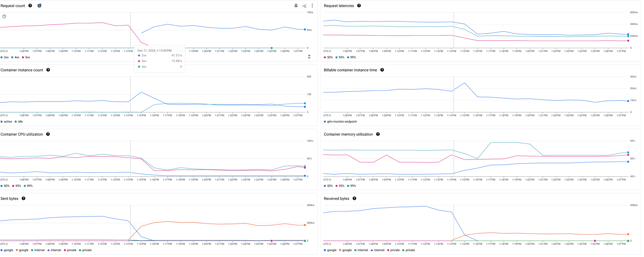Toggle pink private series in Received bytes legend
The height and width of the screenshot is (257, 644).
(x=393, y=250)
